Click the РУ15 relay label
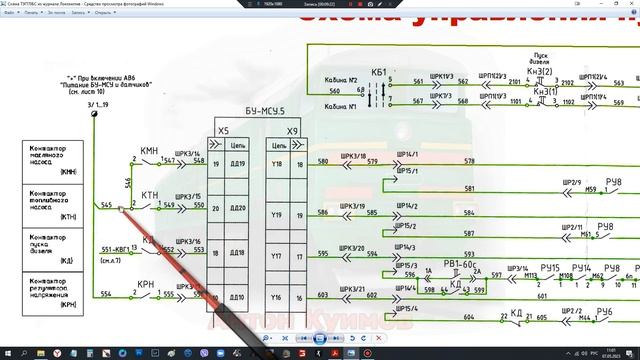 point(550,268)
